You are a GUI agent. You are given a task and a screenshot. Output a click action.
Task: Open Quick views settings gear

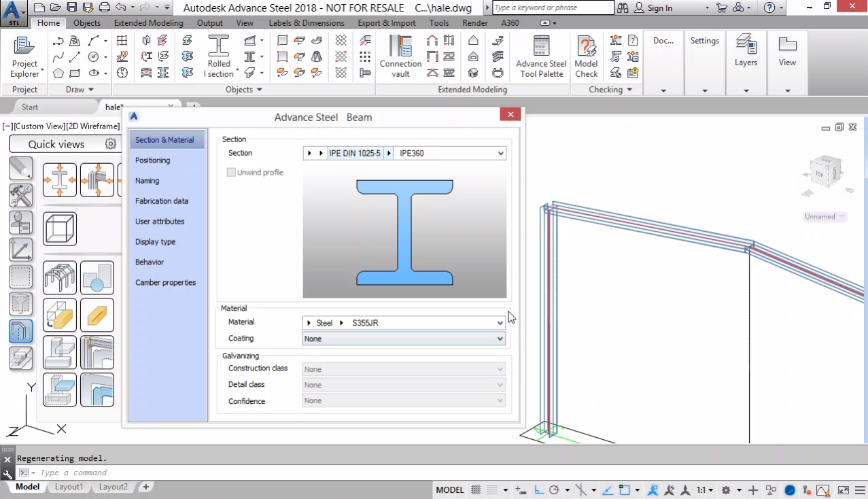pyautogui.click(x=111, y=144)
